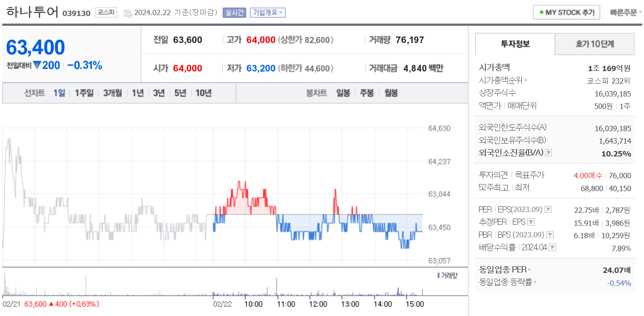
Task: Click the -0.54% sector change value
Action: click(619, 283)
